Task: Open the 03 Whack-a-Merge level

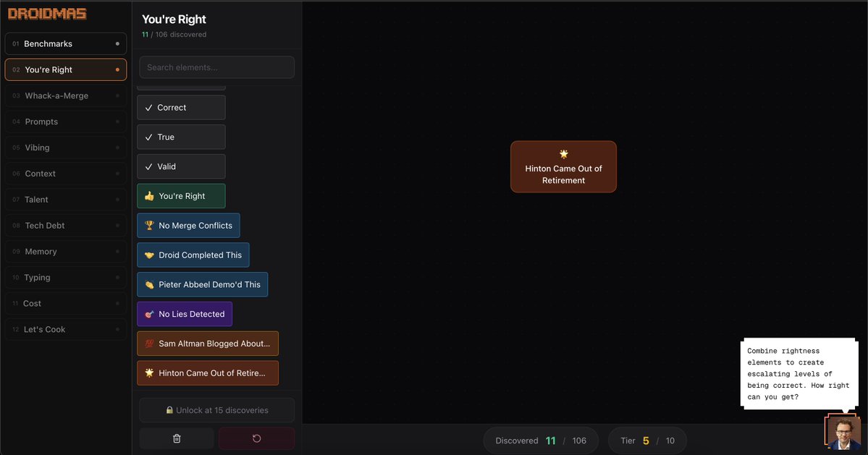Action: [66, 95]
